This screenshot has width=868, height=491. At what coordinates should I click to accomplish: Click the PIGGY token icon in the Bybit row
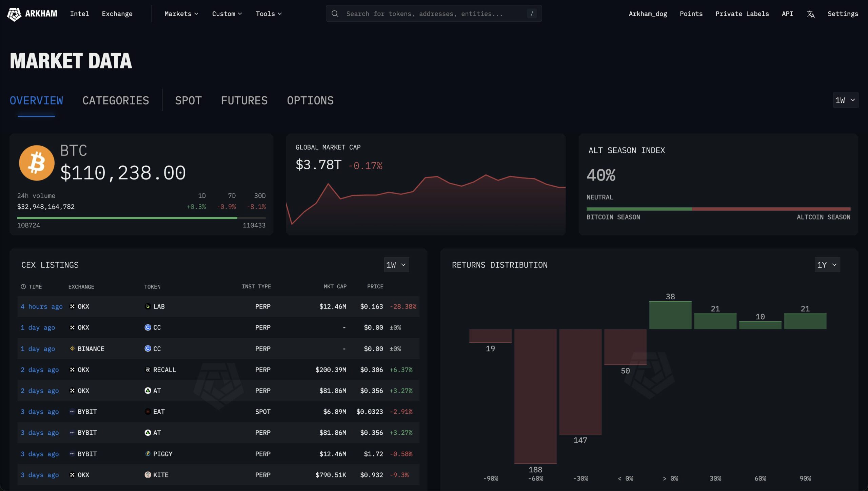147,454
